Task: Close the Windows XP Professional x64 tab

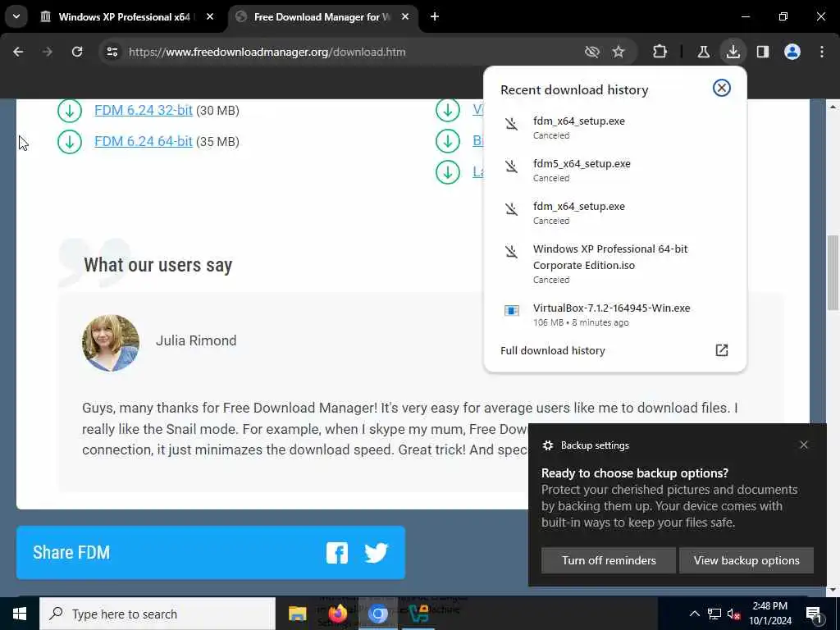Action: click(210, 16)
